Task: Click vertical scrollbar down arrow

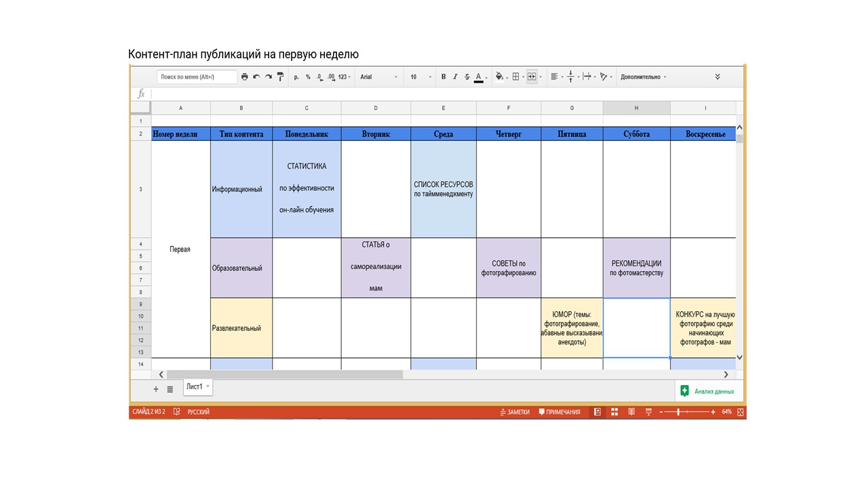Action: click(739, 357)
